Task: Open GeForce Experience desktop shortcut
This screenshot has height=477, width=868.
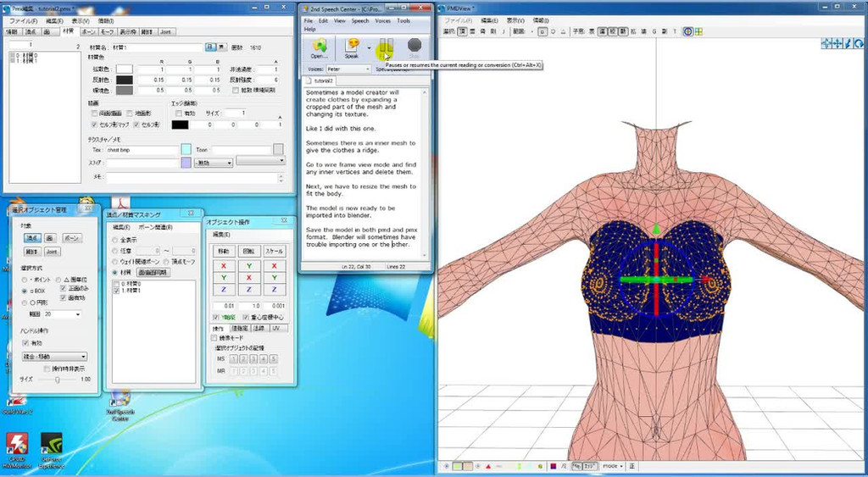Action: (52, 450)
